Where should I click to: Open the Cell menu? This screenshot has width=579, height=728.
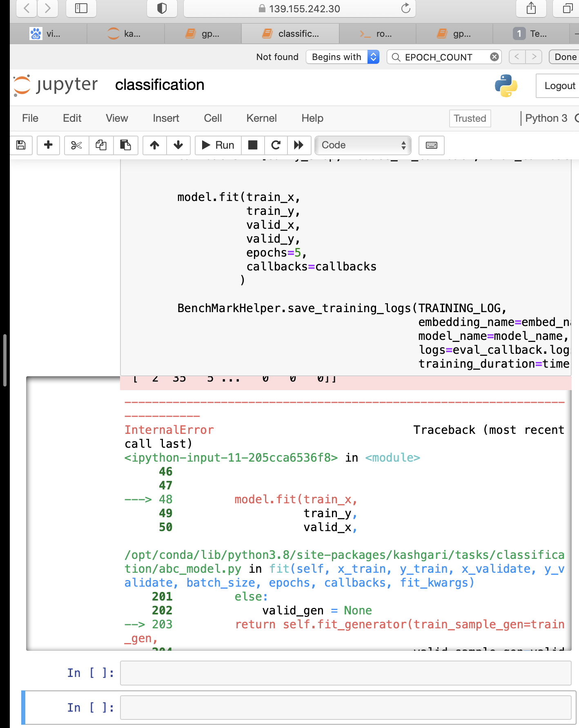pos(213,118)
